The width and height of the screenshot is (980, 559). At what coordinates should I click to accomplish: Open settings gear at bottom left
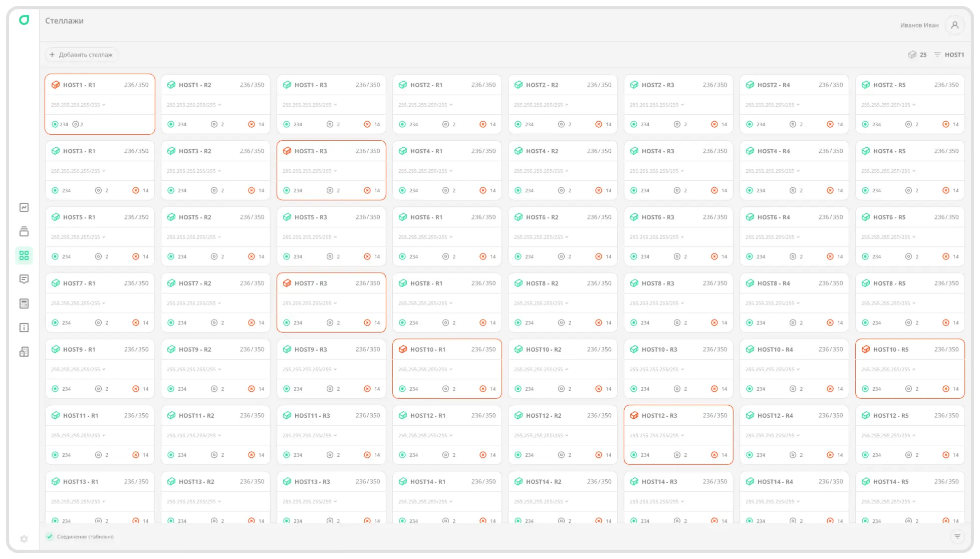pyautogui.click(x=24, y=539)
